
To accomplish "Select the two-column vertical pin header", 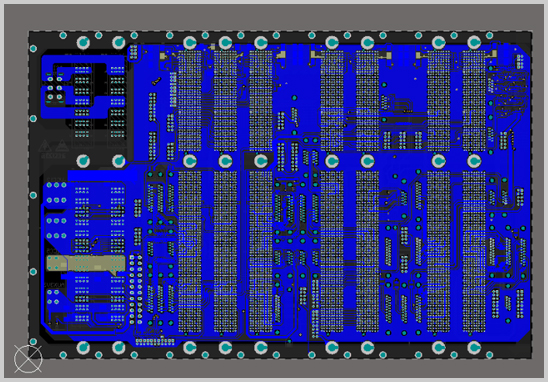I will pos(136,289).
